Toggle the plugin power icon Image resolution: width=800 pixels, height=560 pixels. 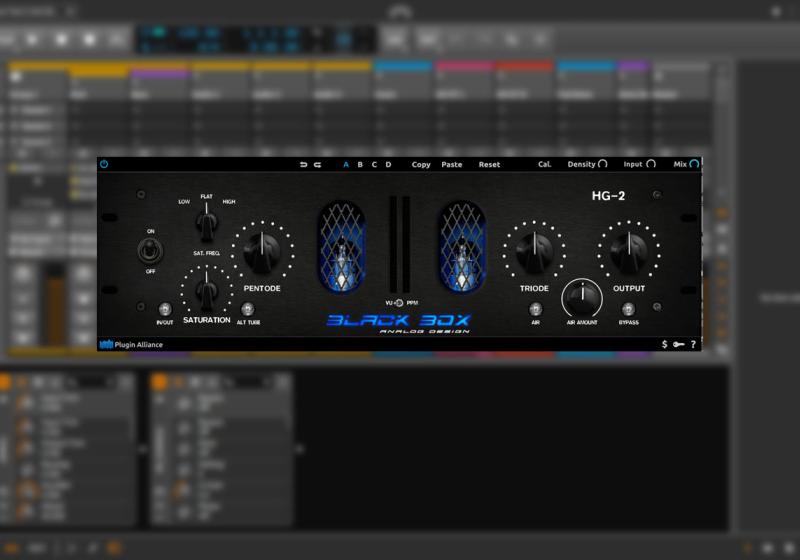point(104,164)
